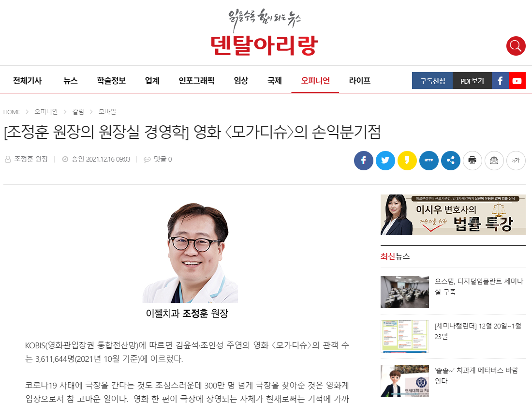Go to 학술정보 menu item
532x403 pixels.
click(x=111, y=81)
